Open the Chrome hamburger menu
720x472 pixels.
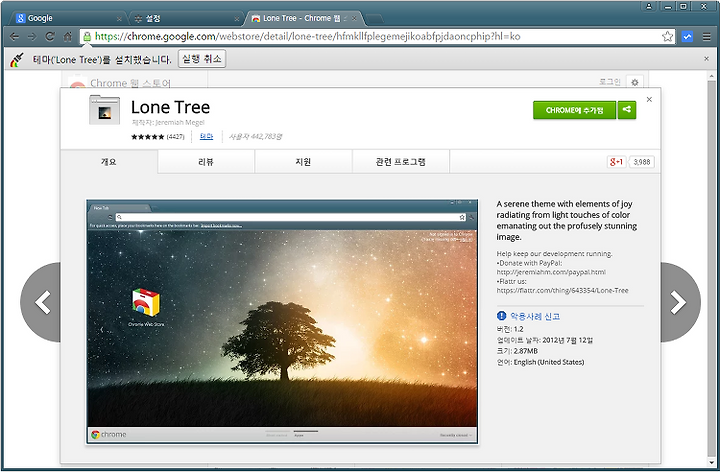pyautogui.click(x=707, y=37)
